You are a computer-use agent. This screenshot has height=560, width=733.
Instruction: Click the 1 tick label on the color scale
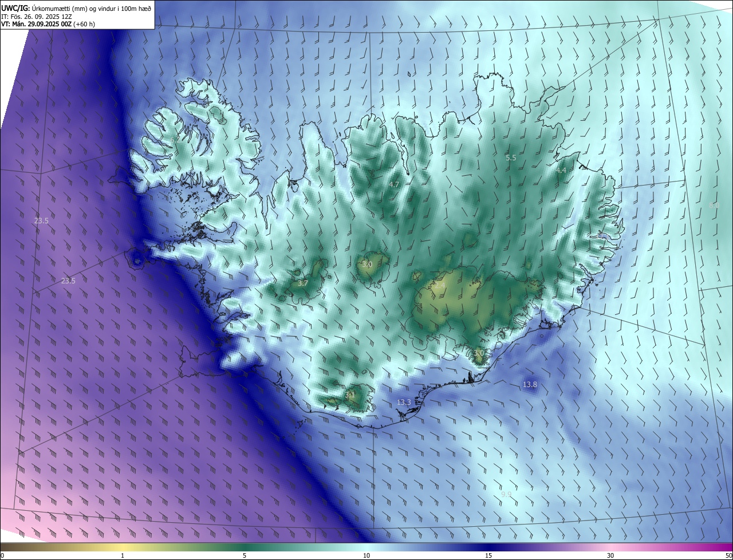pos(123,555)
